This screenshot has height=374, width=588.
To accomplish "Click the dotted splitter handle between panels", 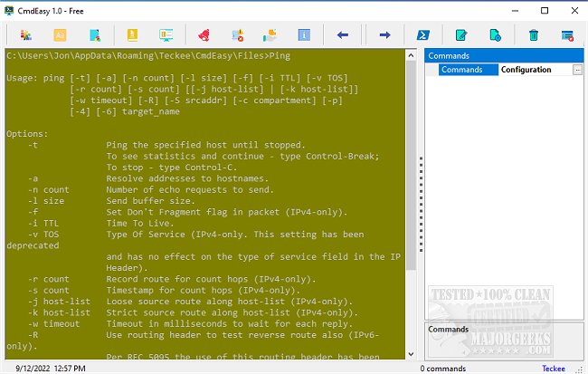I will click(x=422, y=205).
